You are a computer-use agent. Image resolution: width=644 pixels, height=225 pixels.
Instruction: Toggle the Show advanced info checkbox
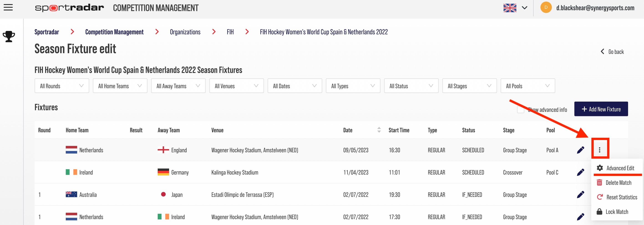coord(520,109)
